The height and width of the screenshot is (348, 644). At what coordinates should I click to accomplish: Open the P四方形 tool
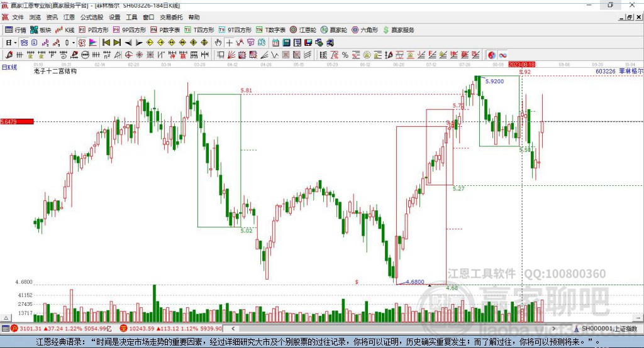94,30
